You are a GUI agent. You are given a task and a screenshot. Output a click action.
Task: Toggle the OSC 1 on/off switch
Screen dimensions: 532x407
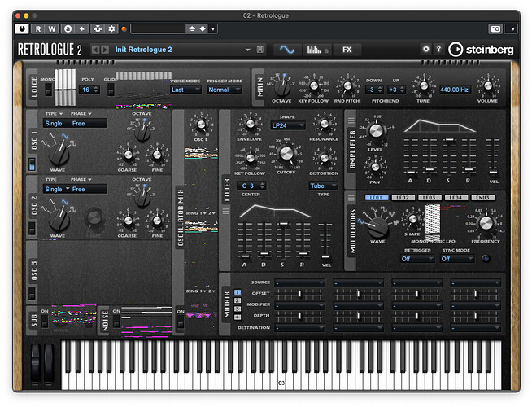[32, 164]
